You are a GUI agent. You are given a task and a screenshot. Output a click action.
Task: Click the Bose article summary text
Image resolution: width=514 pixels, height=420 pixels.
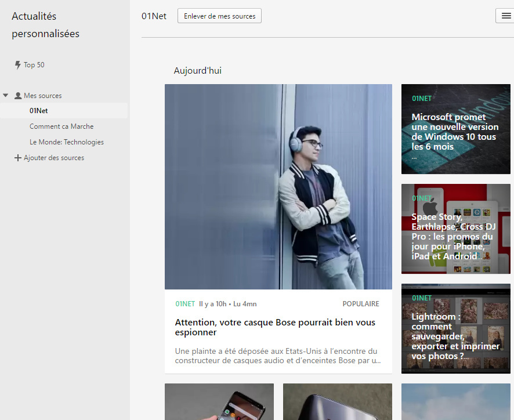277,356
